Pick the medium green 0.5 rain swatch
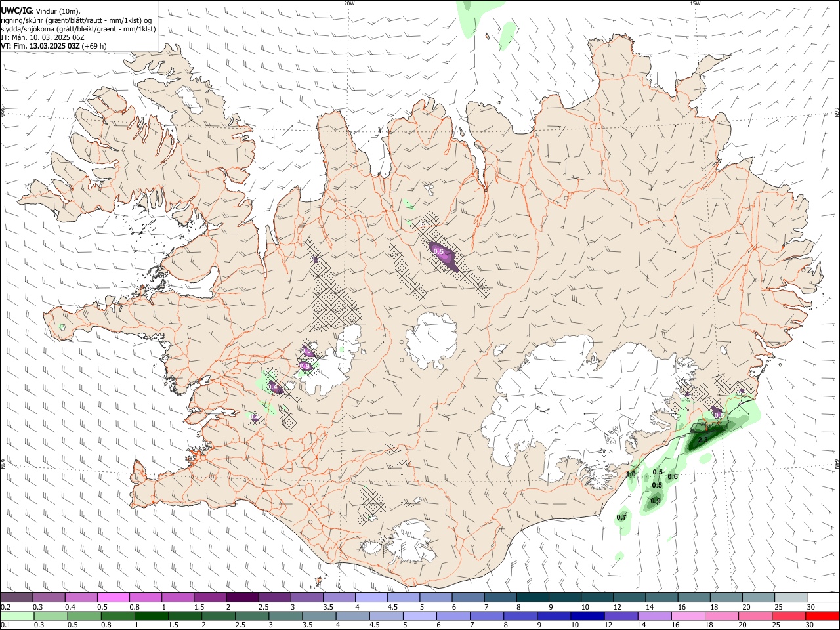Screen dimensions: 840x630 [83, 616]
